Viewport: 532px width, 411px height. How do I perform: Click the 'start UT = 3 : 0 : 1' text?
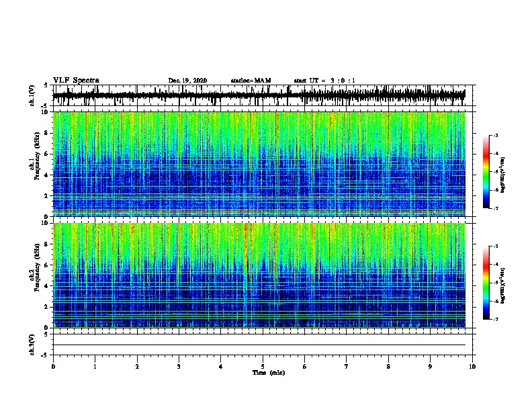324,81
